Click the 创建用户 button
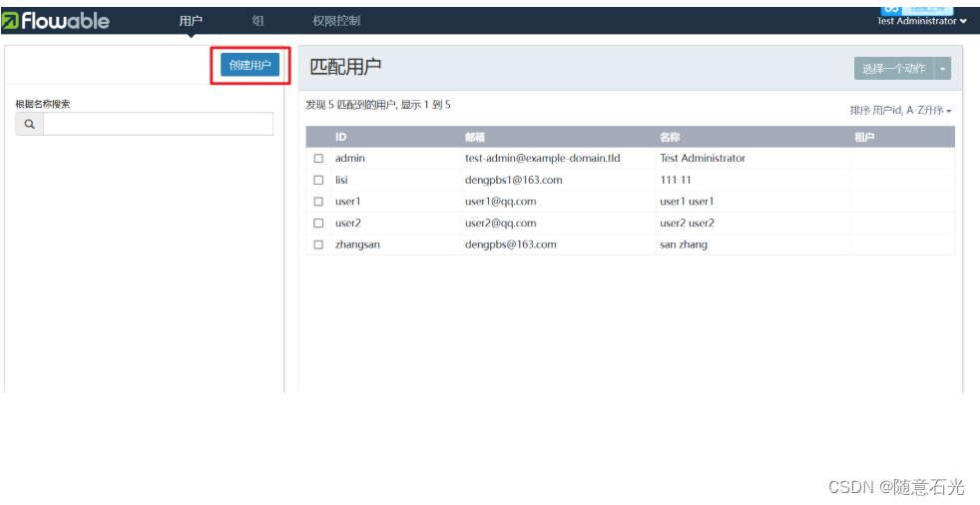Viewport: 980px width, 505px height. pyautogui.click(x=250, y=65)
